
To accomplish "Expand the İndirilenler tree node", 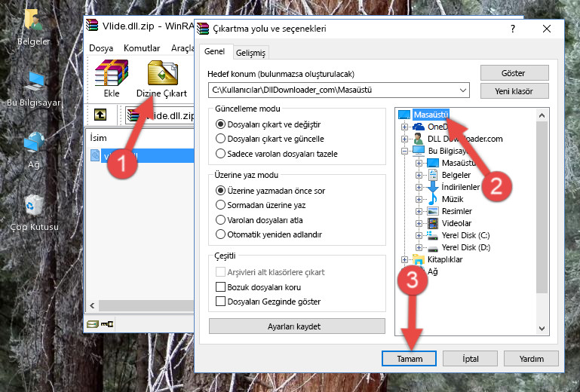I will (419, 187).
